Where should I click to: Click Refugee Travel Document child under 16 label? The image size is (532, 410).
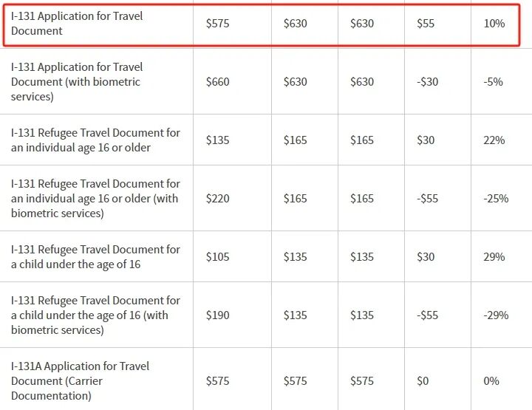95,257
